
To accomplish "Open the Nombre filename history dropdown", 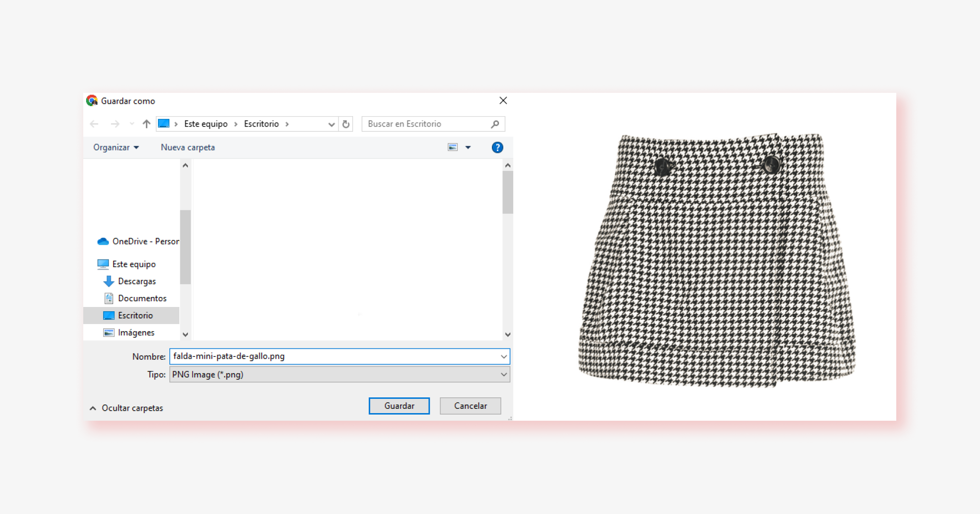I will (x=503, y=356).
